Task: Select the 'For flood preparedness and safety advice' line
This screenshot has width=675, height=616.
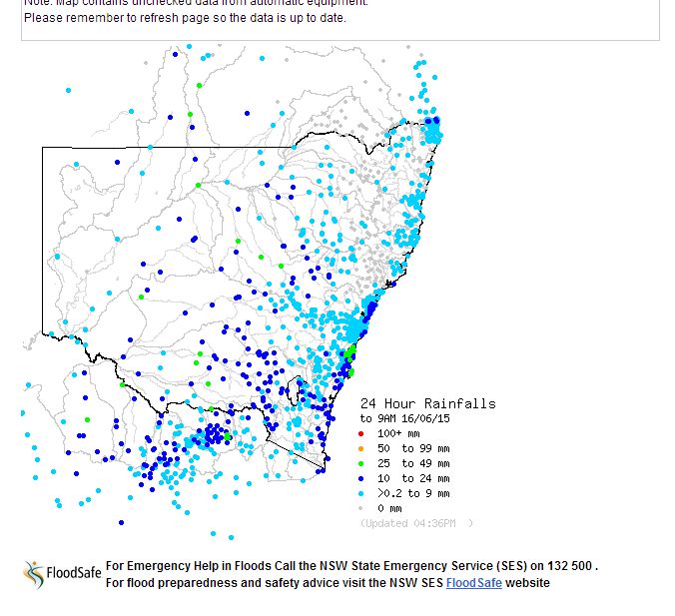Action: (x=328, y=583)
